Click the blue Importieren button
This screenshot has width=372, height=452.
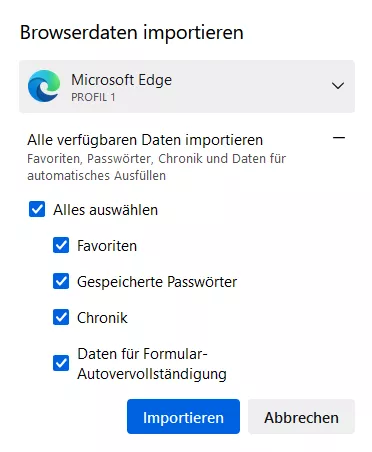(x=183, y=417)
